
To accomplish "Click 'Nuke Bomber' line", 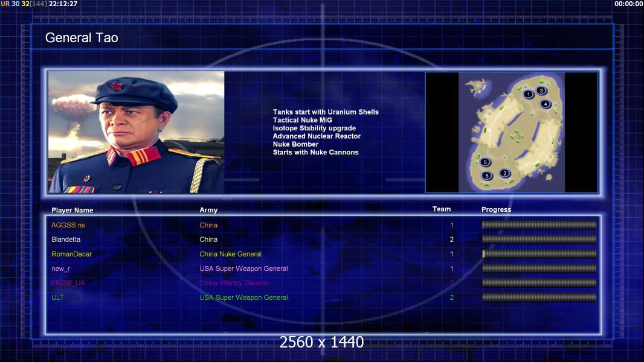I will [x=295, y=144].
